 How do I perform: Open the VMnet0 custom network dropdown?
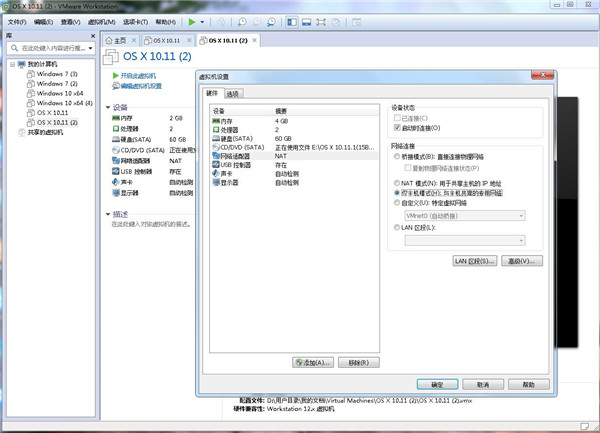point(465,214)
